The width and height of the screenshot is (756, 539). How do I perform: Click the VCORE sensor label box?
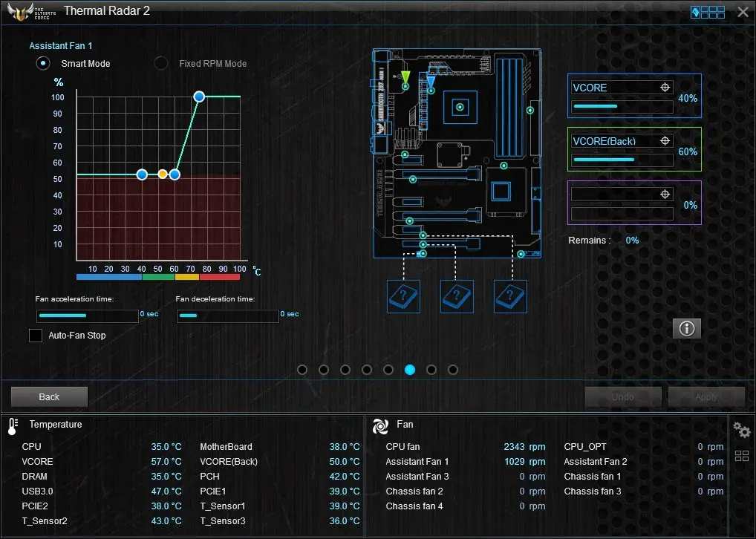(622, 88)
